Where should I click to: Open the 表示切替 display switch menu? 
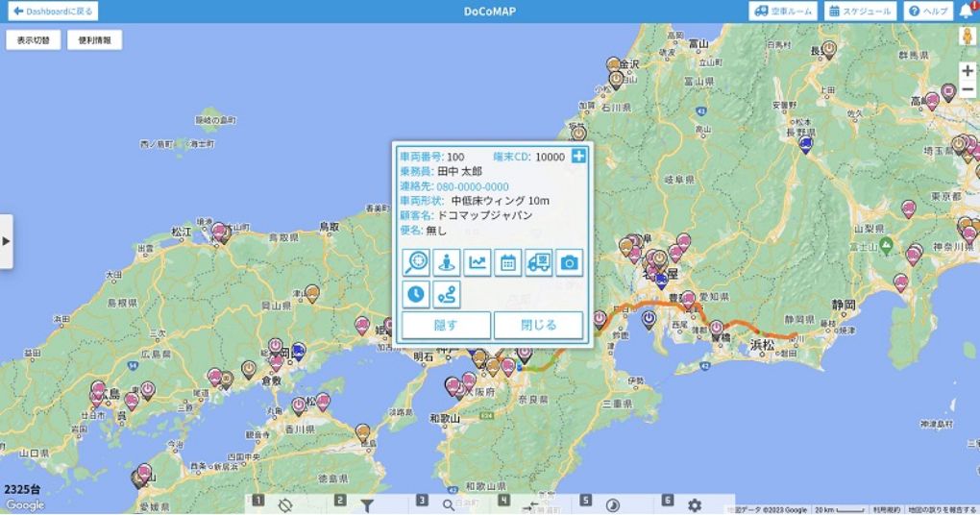tap(34, 40)
